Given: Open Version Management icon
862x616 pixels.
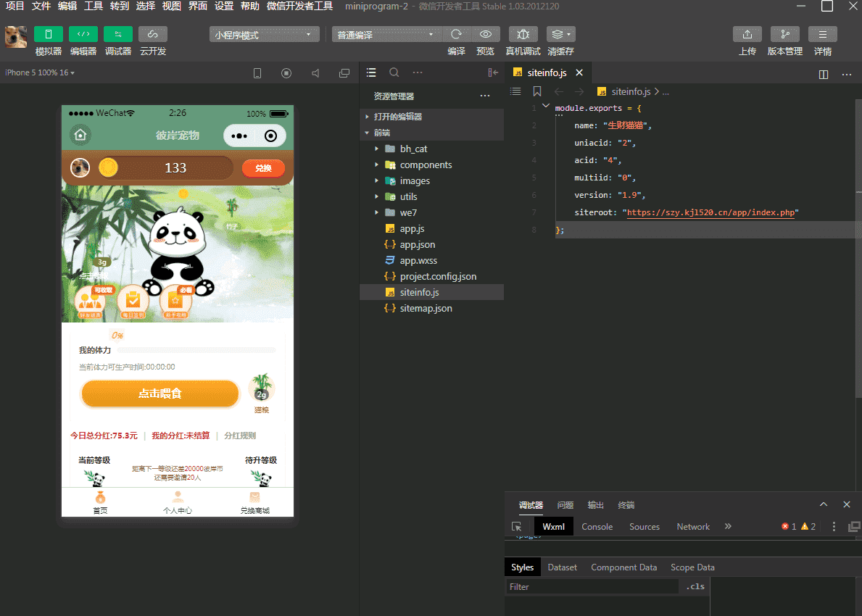Looking at the screenshot, I should click(784, 34).
